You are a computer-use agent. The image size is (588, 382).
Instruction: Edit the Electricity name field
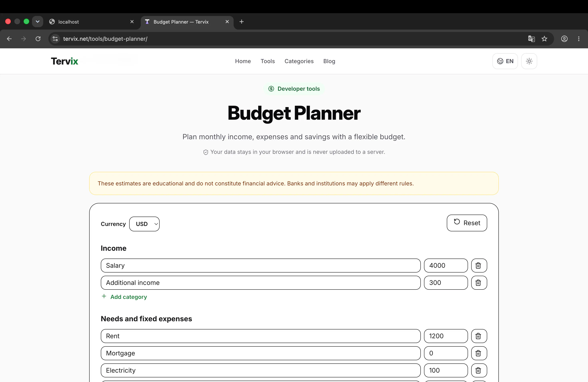(x=261, y=370)
